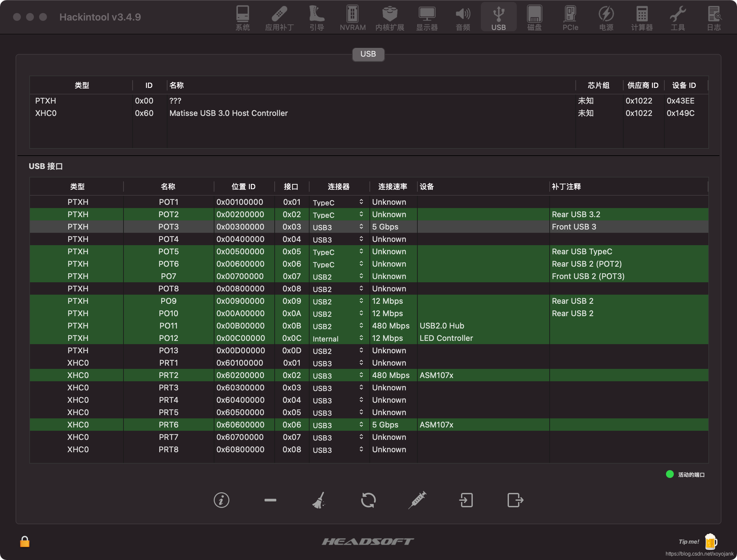Click the info icon below USB ports

[222, 500]
